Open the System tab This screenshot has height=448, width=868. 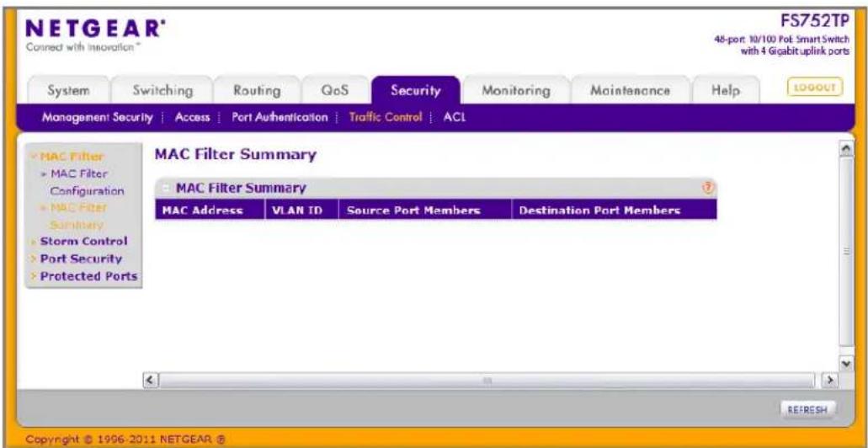(69, 90)
